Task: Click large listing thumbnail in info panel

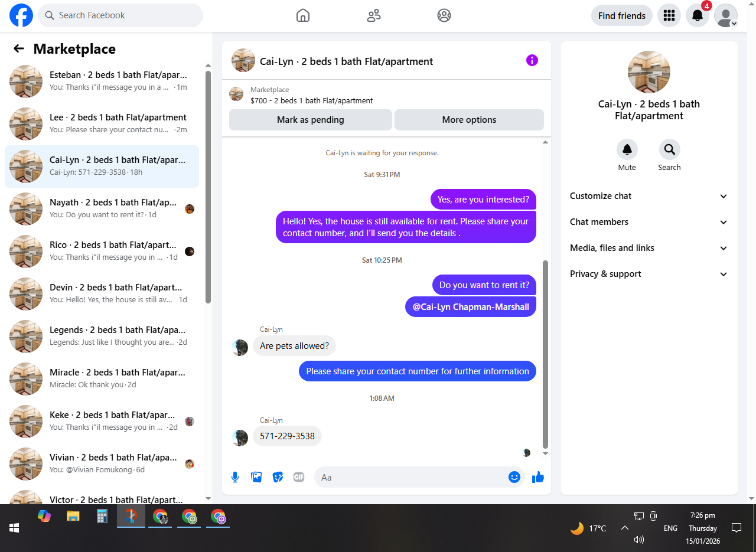Action: pos(649,72)
